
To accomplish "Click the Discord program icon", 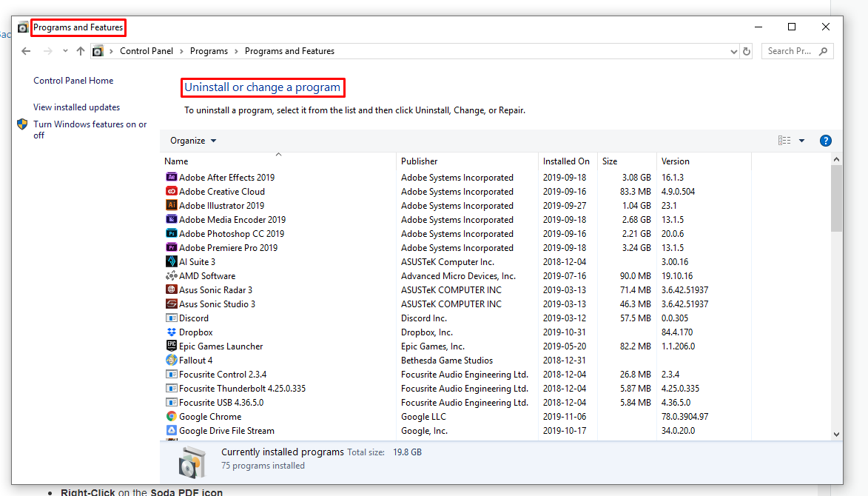I will [172, 318].
